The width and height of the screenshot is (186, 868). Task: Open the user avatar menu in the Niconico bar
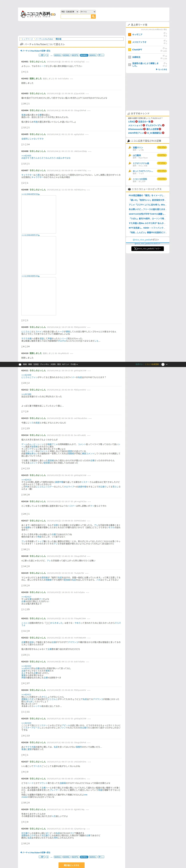click(x=164, y=364)
